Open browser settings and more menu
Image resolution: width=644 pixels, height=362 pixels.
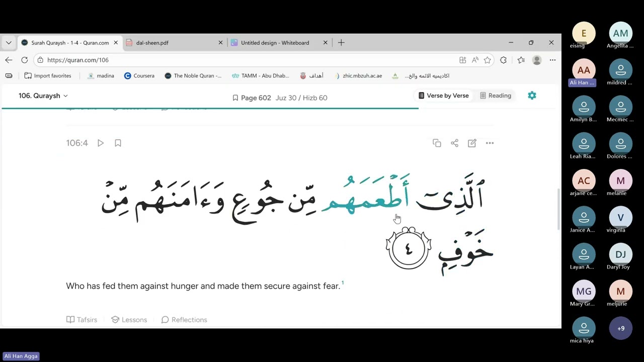(x=552, y=60)
